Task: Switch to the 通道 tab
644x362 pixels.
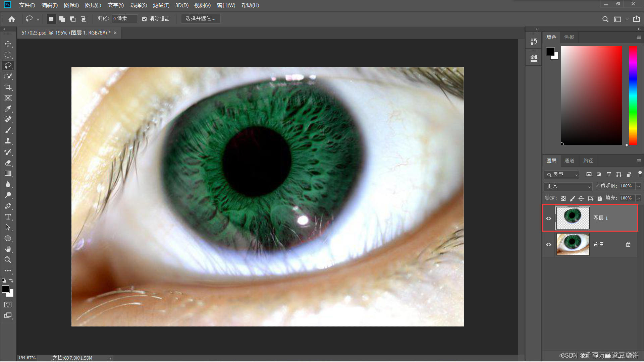Action: [569, 161]
